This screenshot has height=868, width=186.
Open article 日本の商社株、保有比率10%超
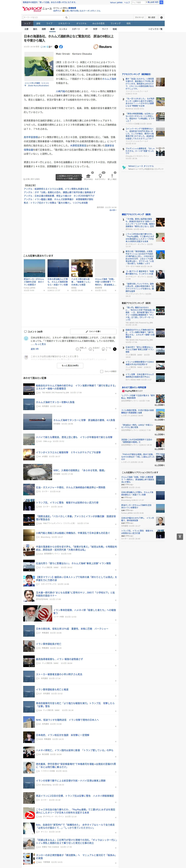[72, 628]
